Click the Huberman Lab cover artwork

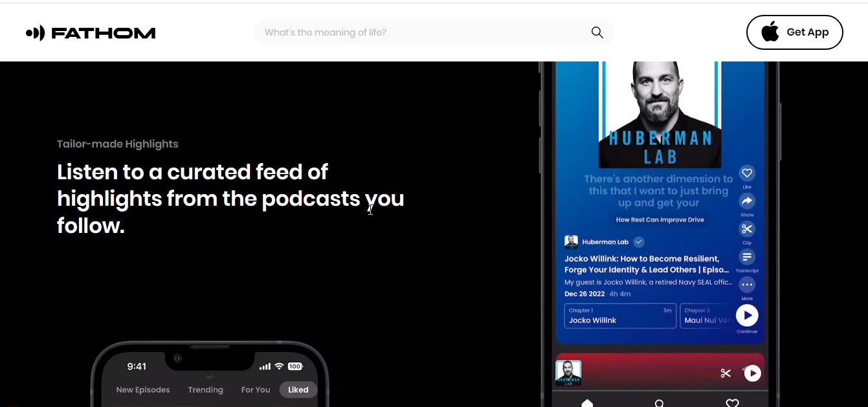pos(658,115)
